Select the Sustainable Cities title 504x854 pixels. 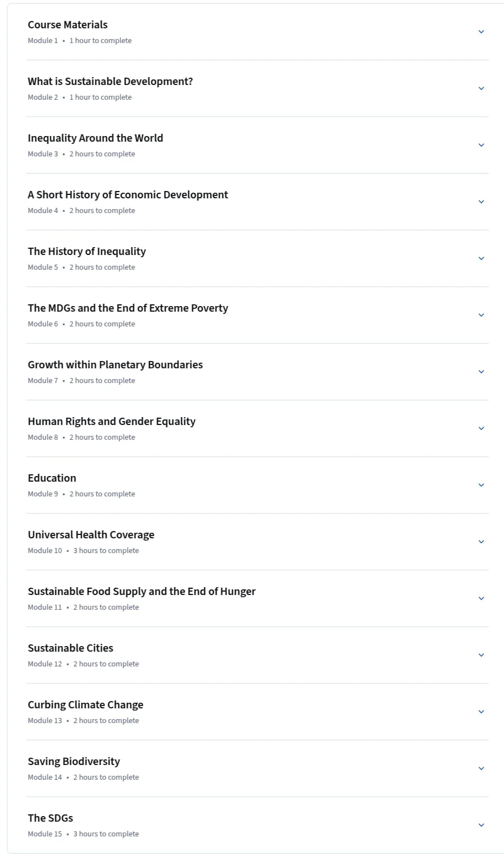pos(70,648)
